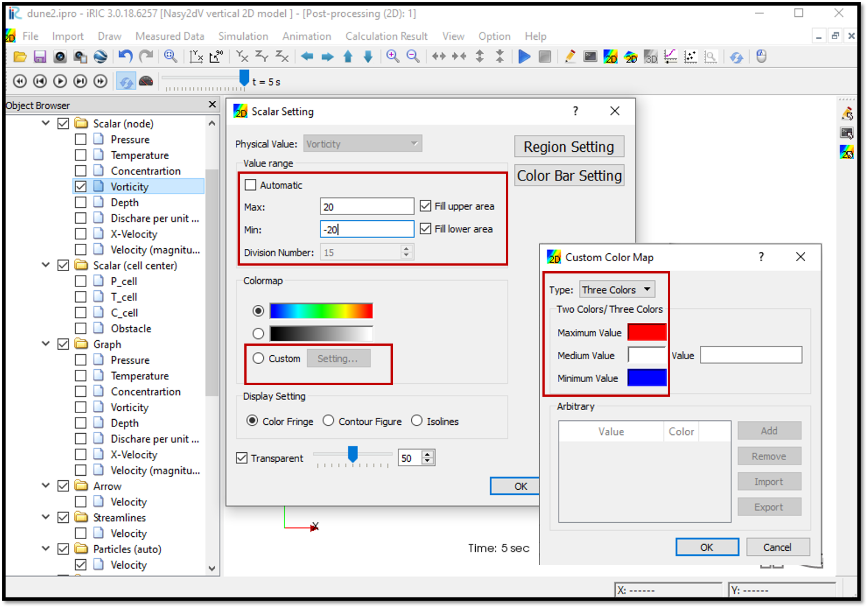The image size is (868, 608).
Task: Step to the first animation frame
Action: (x=20, y=81)
